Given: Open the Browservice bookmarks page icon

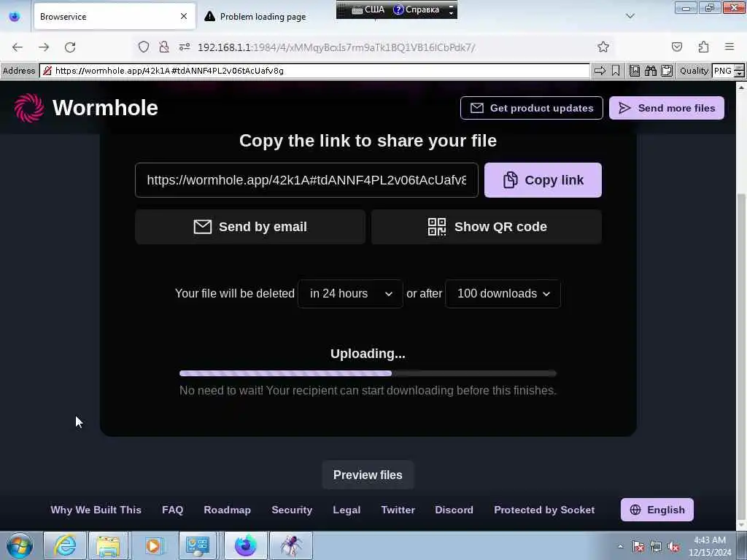Looking at the screenshot, I should pos(635,71).
